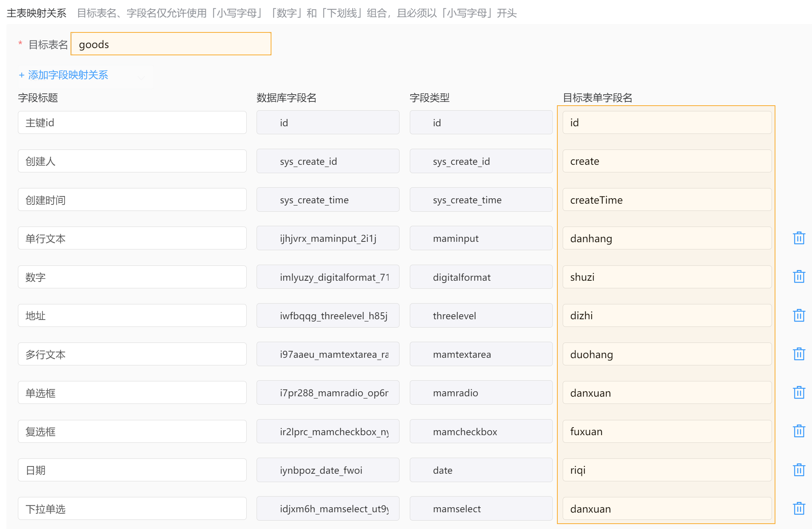Delete the 日期 field mapping row
This screenshot has width=812, height=529.
tap(799, 470)
